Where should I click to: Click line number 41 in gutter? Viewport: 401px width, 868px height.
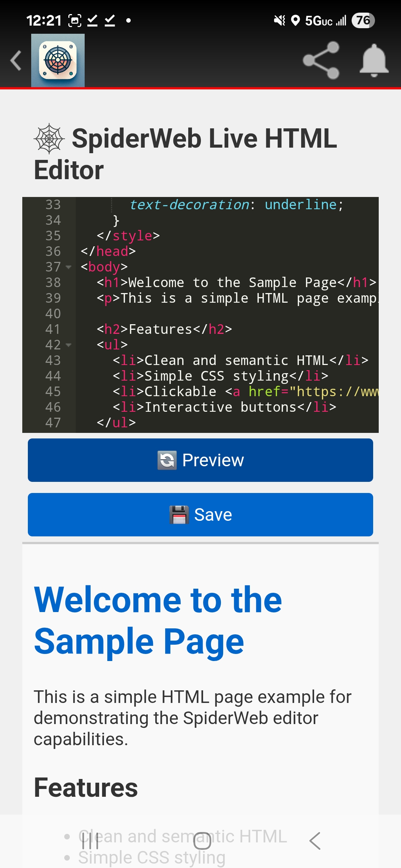pyautogui.click(x=53, y=329)
